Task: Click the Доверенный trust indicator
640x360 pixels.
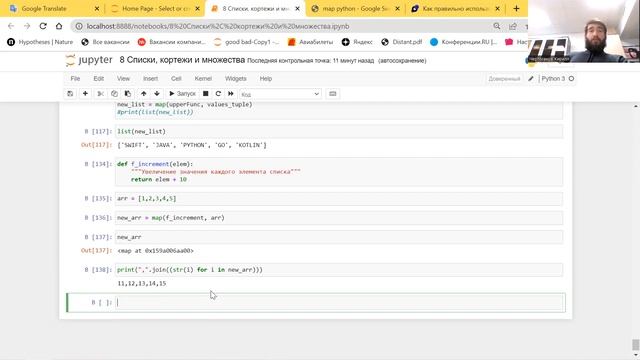Action: coord(504,78)
